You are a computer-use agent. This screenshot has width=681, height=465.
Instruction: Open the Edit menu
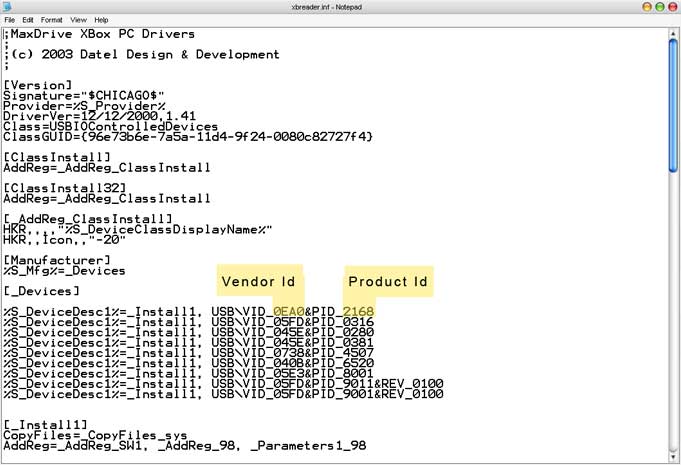[x=28, y=20]
